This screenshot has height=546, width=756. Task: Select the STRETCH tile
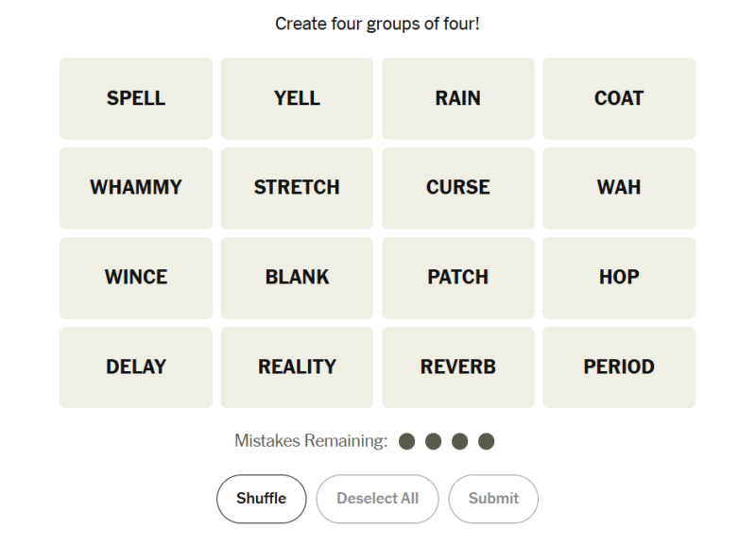click(x=297, y=188)
